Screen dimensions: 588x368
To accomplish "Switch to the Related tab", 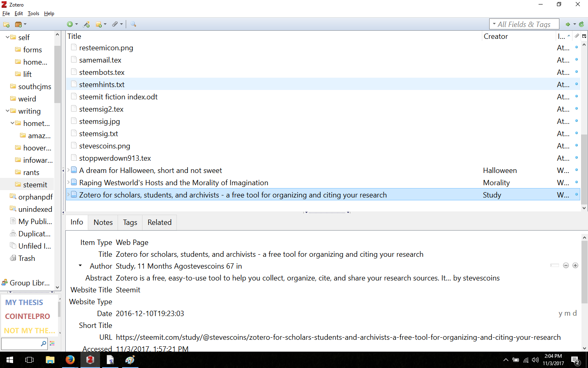I will point(160,222).
